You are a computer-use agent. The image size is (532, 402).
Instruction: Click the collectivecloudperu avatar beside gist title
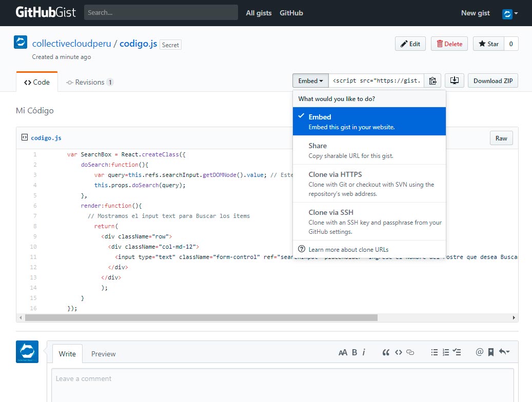(21, 42)
